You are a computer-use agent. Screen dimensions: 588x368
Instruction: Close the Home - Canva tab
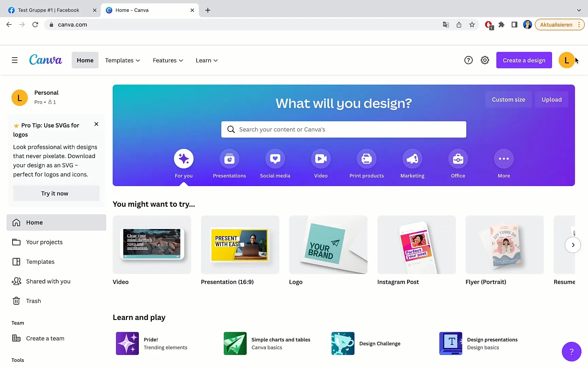click(192, 10)
